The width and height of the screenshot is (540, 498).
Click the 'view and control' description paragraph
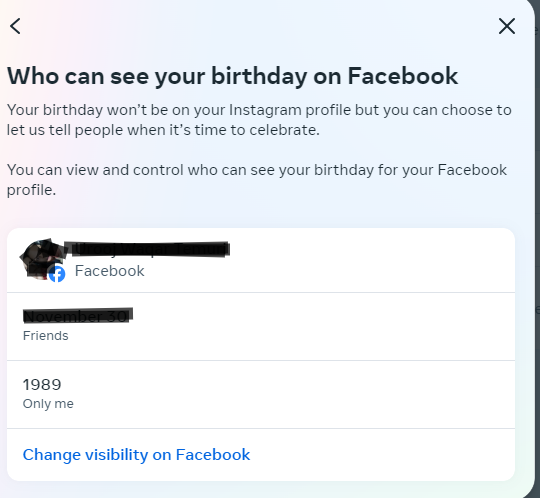tap(257, 180)
